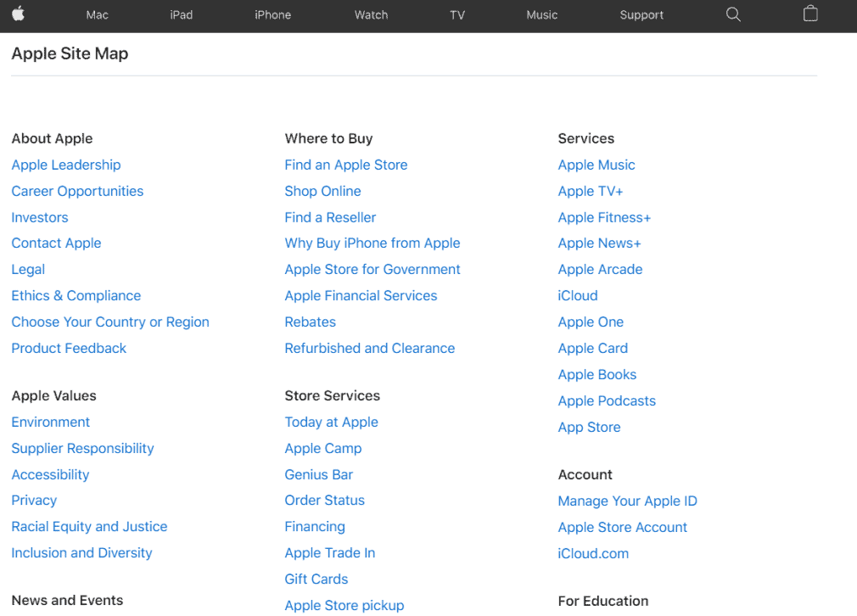Viewport: 857px width, 616px height.
Task: Open Shop Online link
Action: coord(323,191)
